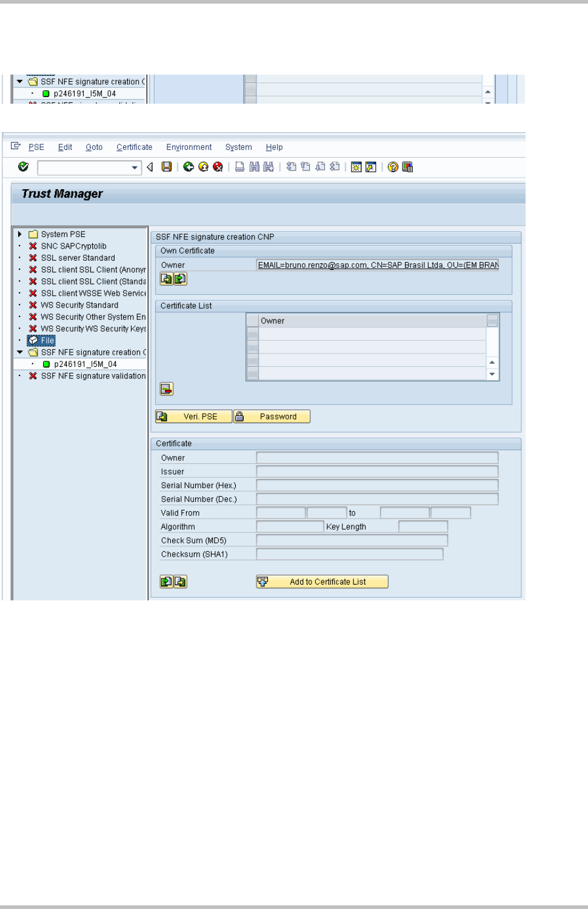Viewport: 588px width, 909px height.
Task: Collapse SSF NFE folder in top cropped window
Action: [19, 81]
